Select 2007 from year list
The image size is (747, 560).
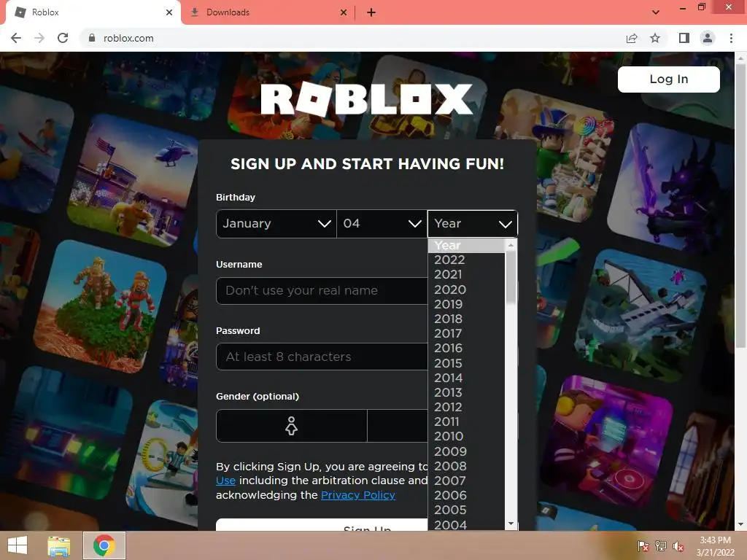(466, 481)
